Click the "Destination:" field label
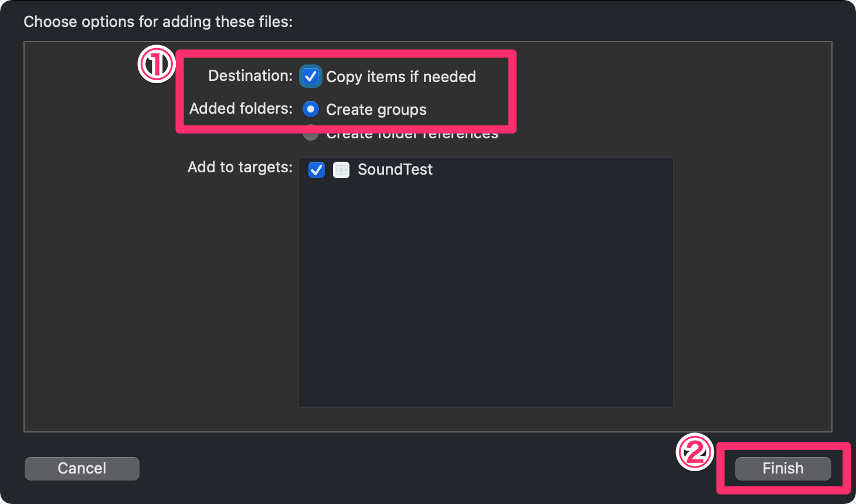 coord(250,76)
